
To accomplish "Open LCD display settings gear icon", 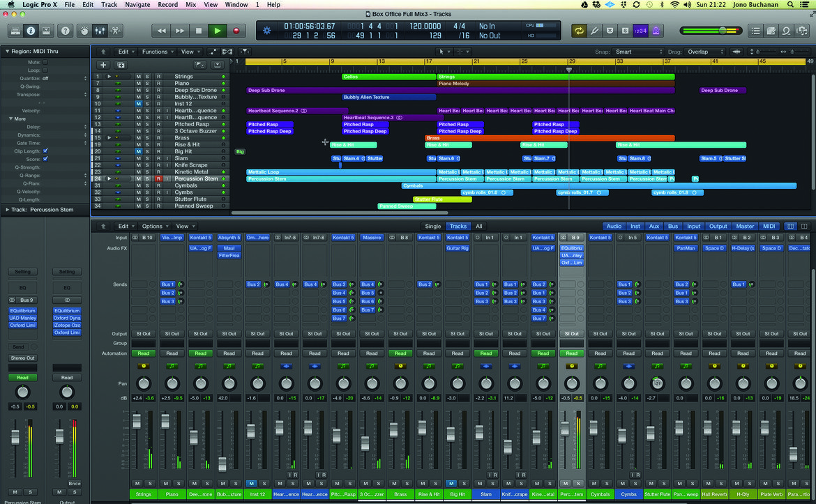I will point(266,31).
